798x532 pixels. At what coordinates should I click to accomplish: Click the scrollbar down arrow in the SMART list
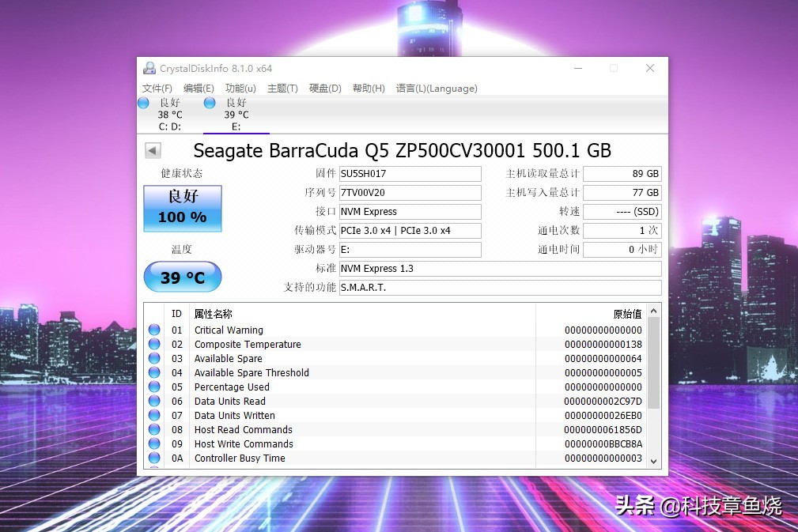(655, 461)
